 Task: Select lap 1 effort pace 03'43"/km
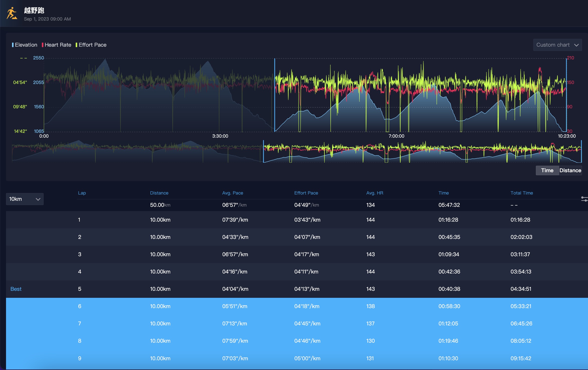(307, 220)
